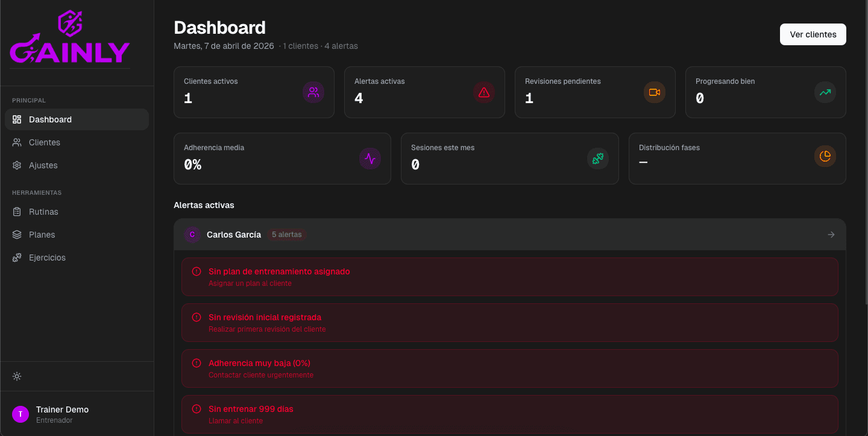The width and height of the screenshot is (868, 436).
Task: Open Ajustes via the gear icon
Action: coord(16,165)
